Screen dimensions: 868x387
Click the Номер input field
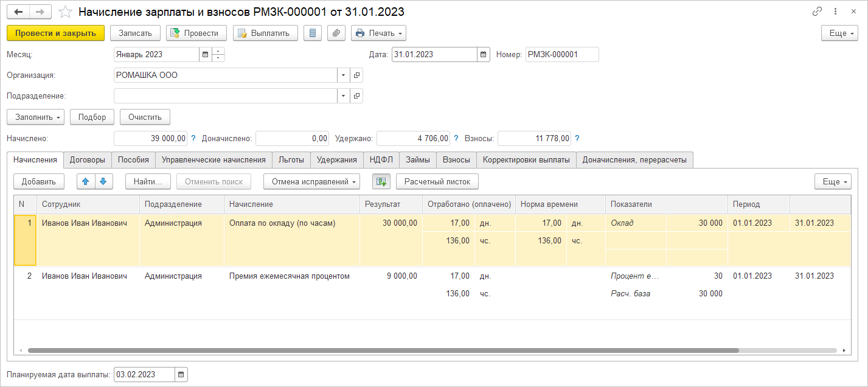pyautogui.click(x=561, y=55)
